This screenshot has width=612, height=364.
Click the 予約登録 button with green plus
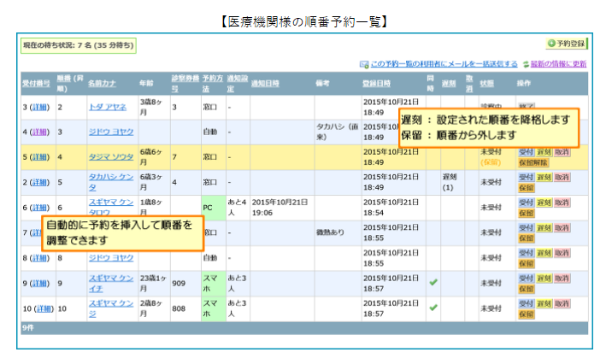(567, 44)
